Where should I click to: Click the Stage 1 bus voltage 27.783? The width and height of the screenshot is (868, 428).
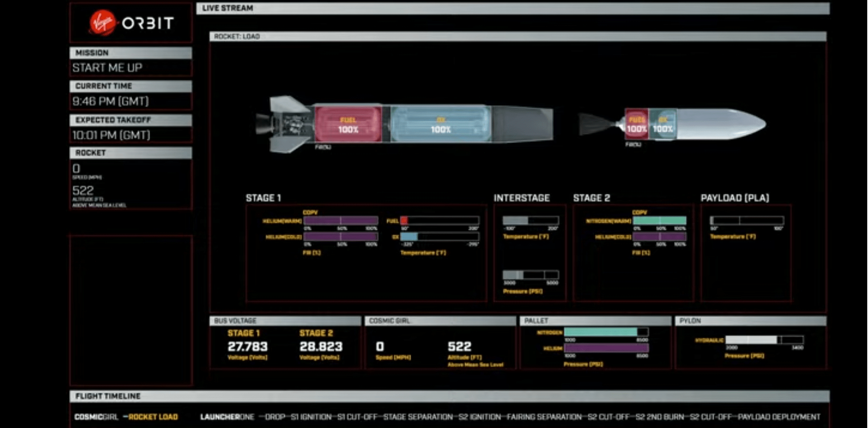click(248, 346)
